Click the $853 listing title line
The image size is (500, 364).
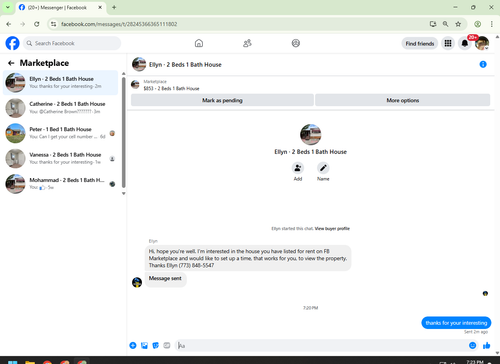coord(171,88)
